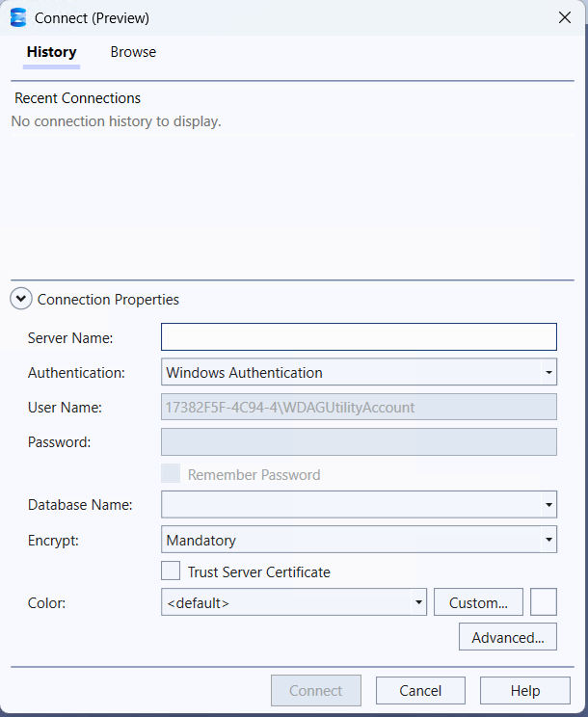The image size is (588, 717).
Task: Expand the Database Name dropdown
Action: [x=359, y=504]
